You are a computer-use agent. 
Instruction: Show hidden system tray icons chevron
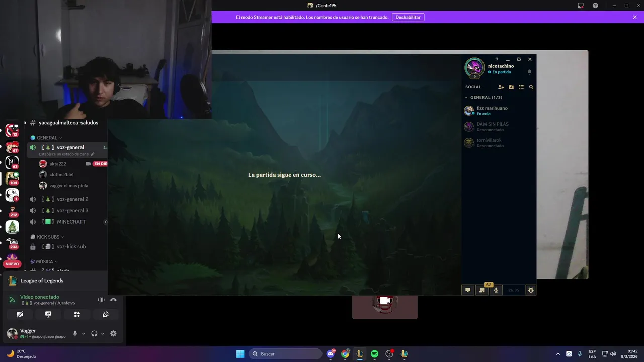point(557,354)
